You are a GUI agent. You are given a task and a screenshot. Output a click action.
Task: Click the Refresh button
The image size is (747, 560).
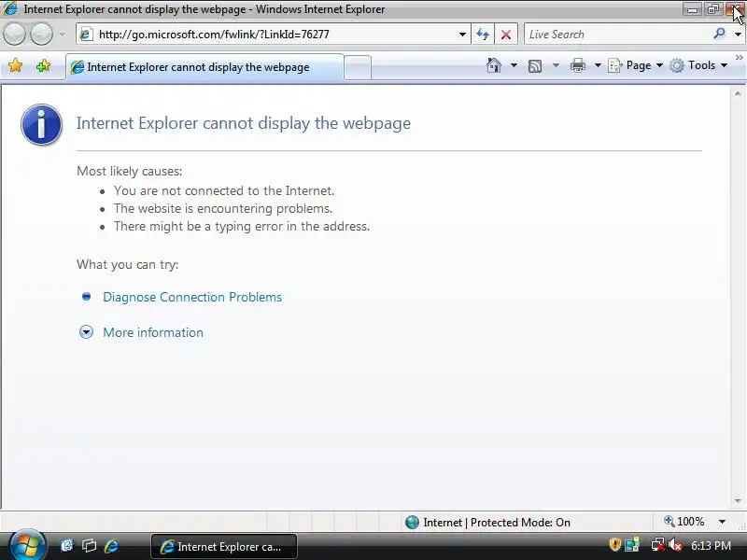[x=483, y=35]
